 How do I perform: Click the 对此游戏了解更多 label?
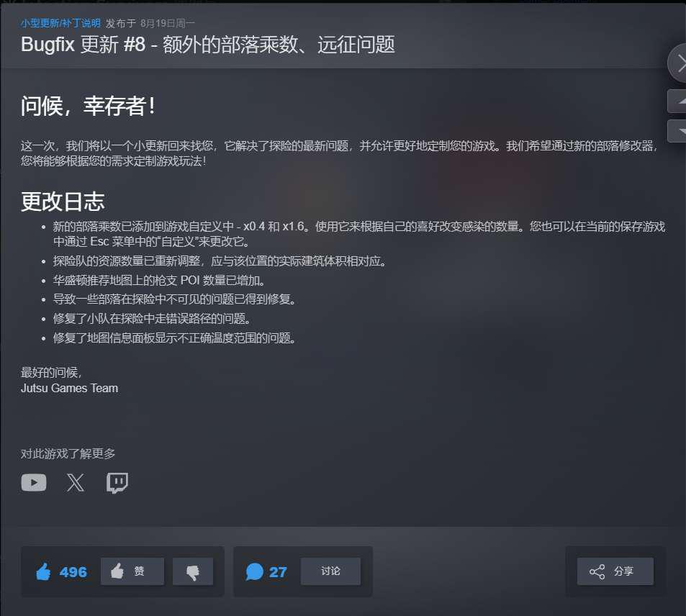pos(68,453)
